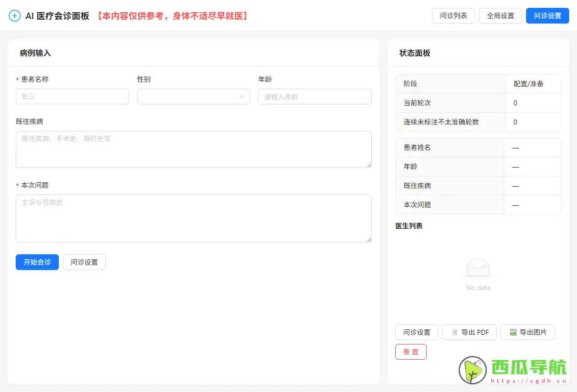Click into the 既往疾病 textarea
This screenshot has width=577, height=392.
pos(193,149)
